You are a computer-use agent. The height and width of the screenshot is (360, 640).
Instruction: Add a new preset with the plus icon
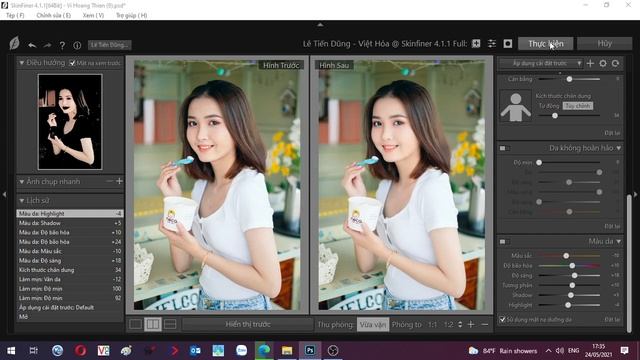click(590, 63)
